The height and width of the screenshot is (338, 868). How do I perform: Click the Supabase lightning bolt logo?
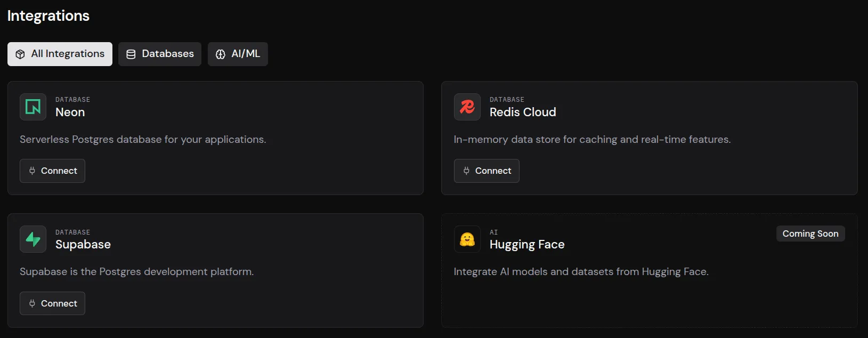tap(33, 239)
